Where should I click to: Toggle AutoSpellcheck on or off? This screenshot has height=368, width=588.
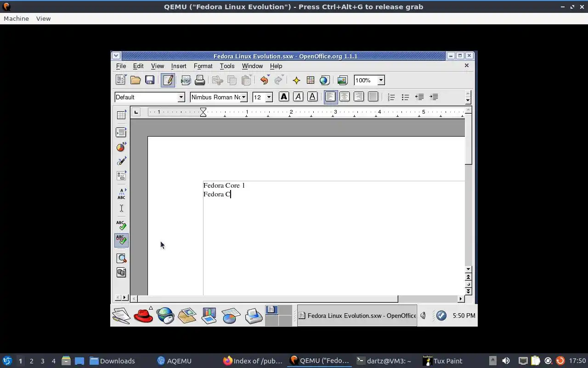[121, 240]
